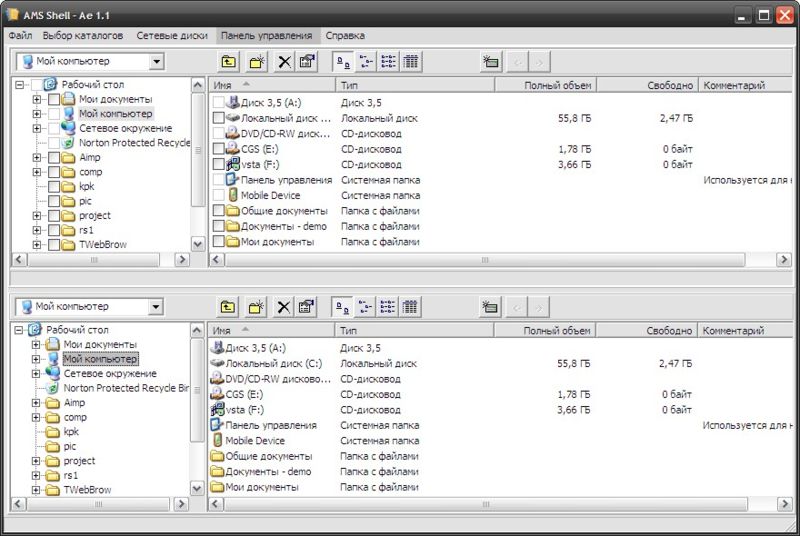Image resolution: width=800 pixels, height=536 pixels.
Task: Open properties icon in the top panel toolbar
Action: pos(307,62)
